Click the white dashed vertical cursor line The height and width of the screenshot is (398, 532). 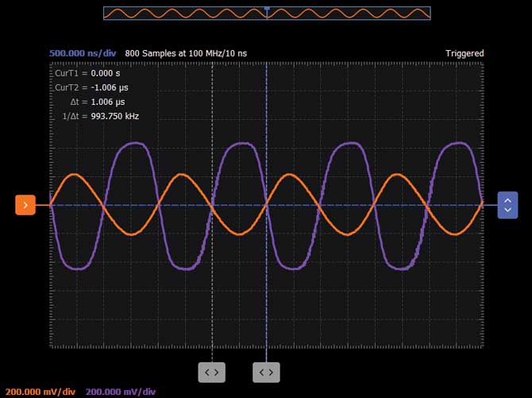pos(212,302)
